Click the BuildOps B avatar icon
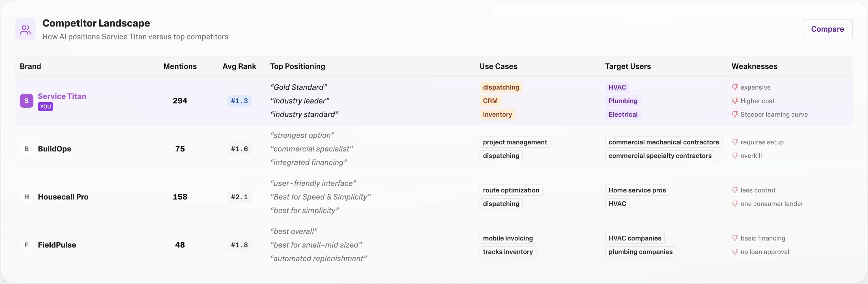The image size is (868, 284). [26, 149]
